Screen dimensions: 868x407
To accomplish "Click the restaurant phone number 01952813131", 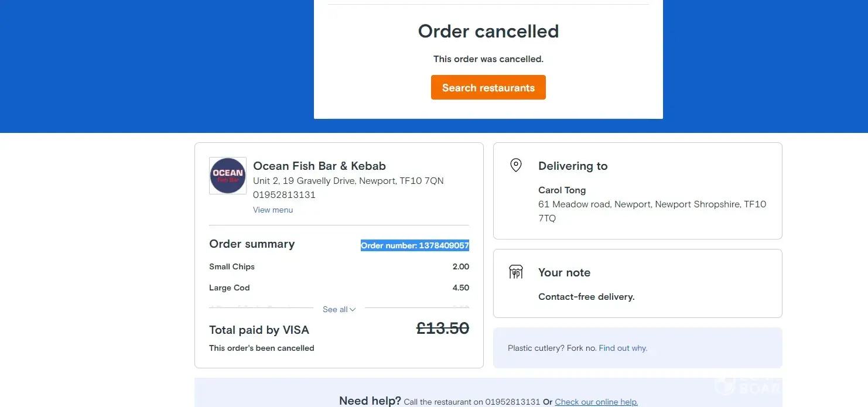I will 284,194.
